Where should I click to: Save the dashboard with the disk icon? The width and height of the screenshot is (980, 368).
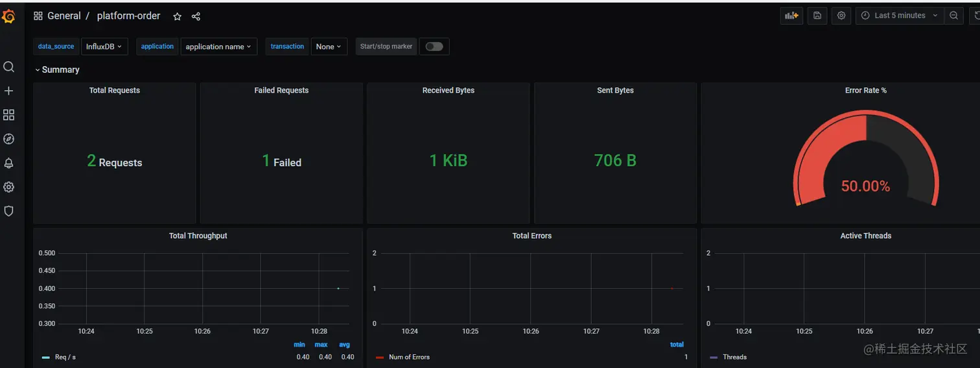point(817,16)
